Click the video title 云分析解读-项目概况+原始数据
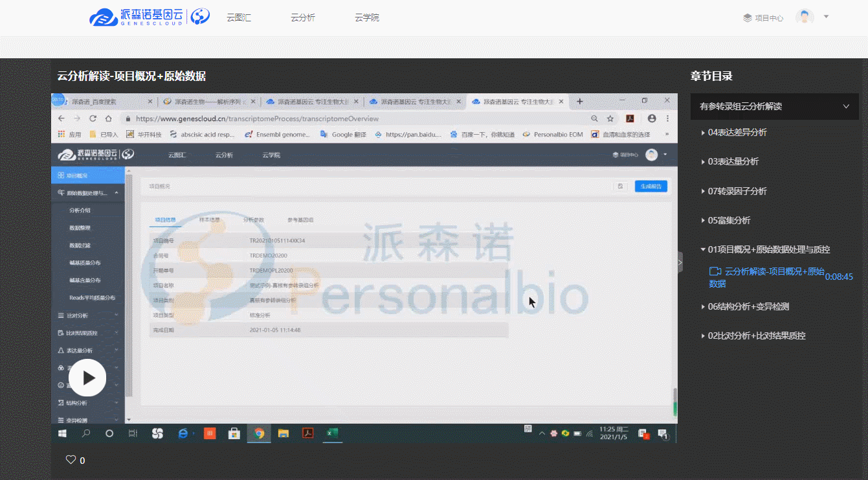Screen dimensions: 868x480 (132, 76)
